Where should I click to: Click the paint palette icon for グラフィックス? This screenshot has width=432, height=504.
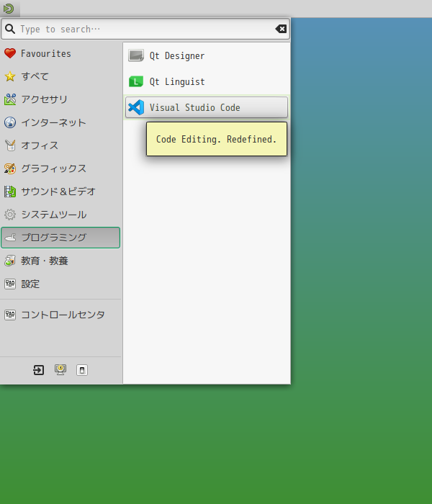click(10, 168)
